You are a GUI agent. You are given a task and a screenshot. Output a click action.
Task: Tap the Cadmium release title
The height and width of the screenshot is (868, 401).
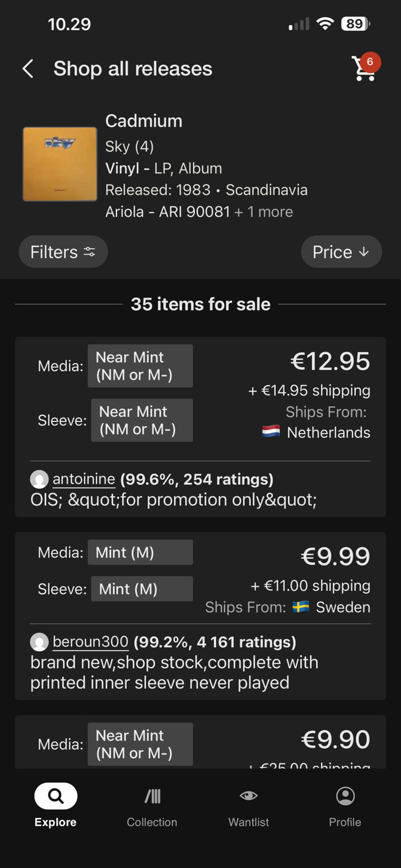click(144, 121)
